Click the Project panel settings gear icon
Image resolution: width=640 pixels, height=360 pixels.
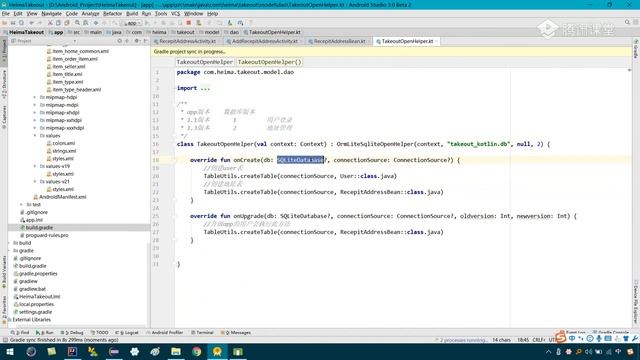[x=137, y=41]
